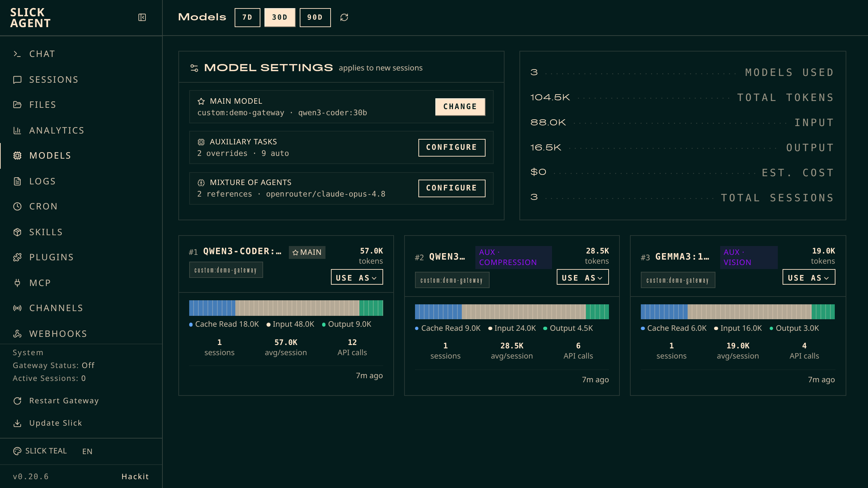Click 'Active Sessions: 0' text
This screenshot has height=488, width=868.
coord(49,379)
